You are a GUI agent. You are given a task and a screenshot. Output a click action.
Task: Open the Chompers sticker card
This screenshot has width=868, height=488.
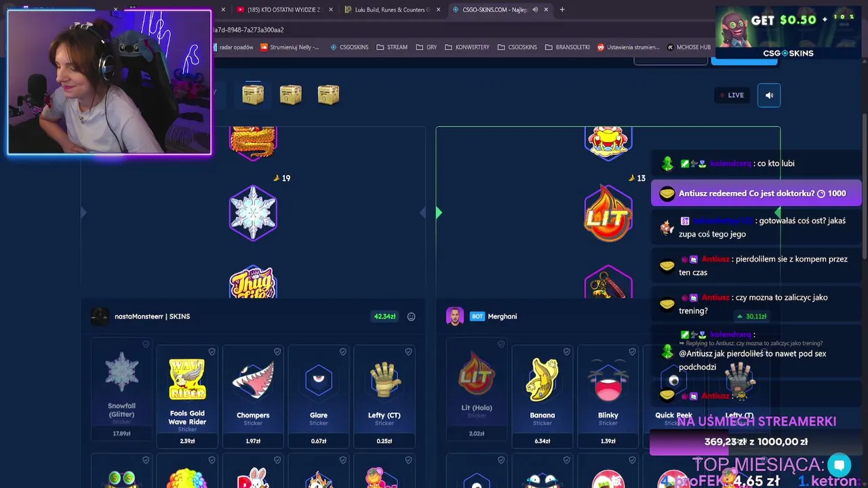click(x=253, y=396)
